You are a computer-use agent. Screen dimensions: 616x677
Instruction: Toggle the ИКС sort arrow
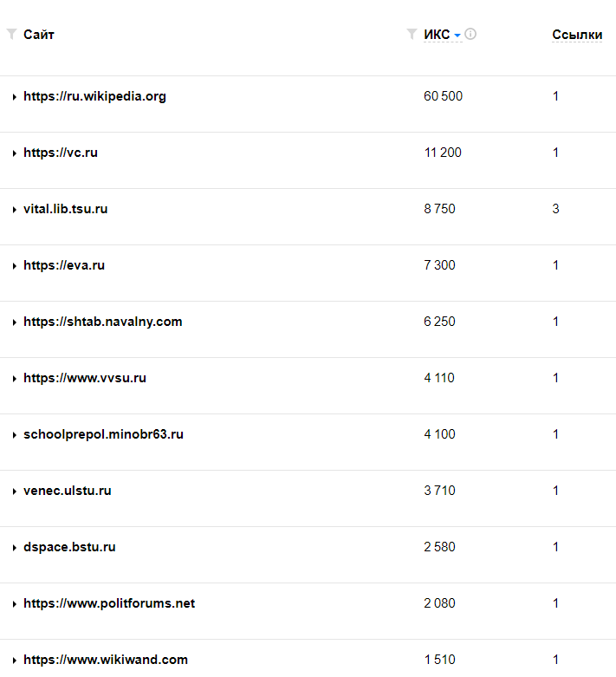click(457, 36)
